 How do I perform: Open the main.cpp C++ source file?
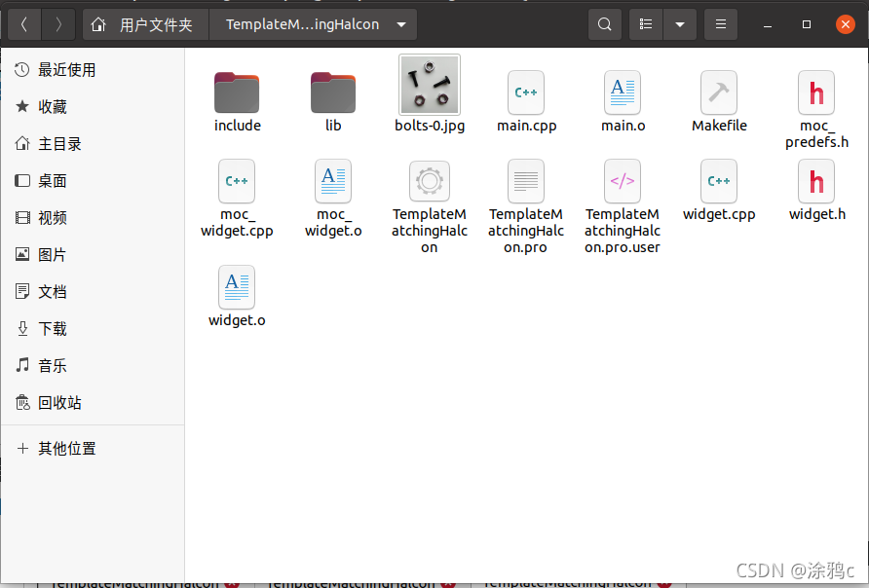pos(526,92)
